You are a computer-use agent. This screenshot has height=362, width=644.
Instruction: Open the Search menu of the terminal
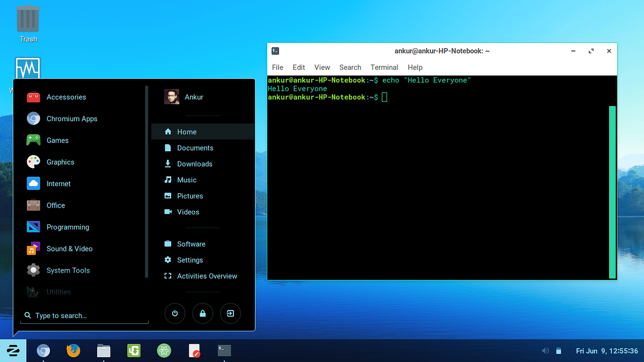350,67
